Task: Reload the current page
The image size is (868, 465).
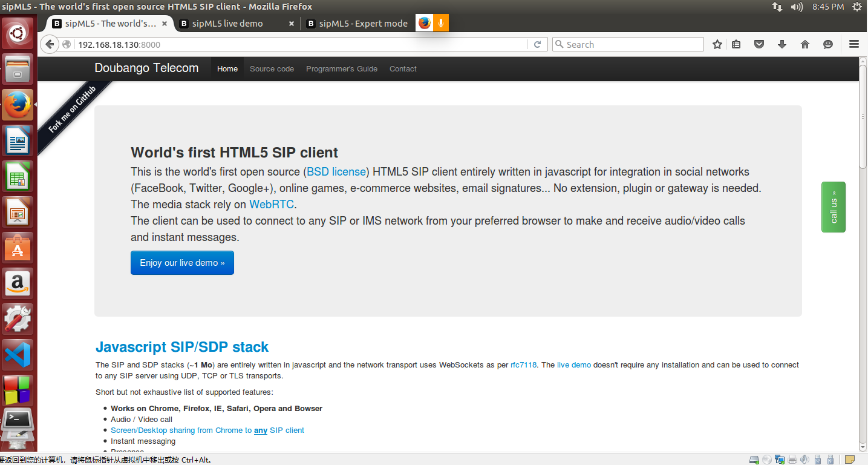Action: click(x=537, y=44)
